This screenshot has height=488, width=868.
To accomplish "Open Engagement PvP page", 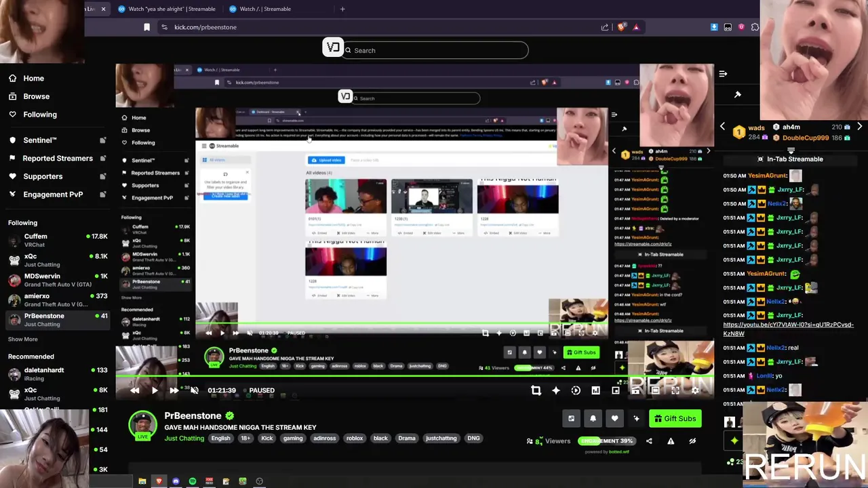I will [58, 194].
